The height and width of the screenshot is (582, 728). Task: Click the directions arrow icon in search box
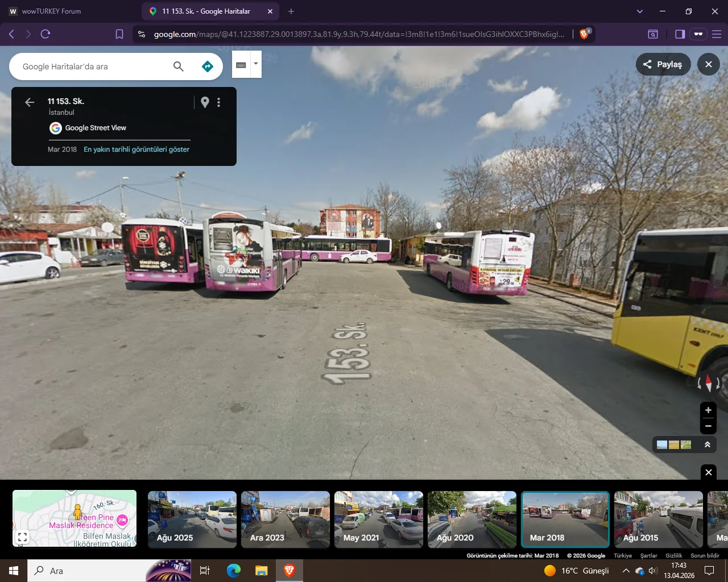coord(208,66)
